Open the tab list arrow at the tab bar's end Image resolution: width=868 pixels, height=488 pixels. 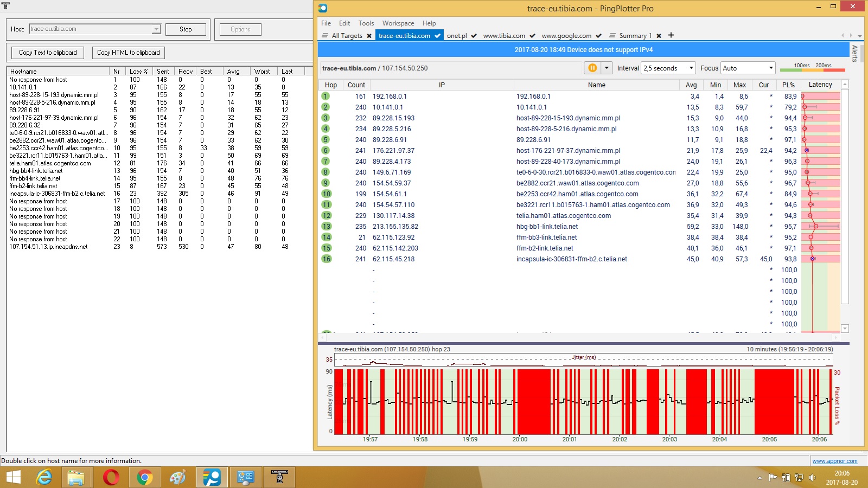[860, 36]
